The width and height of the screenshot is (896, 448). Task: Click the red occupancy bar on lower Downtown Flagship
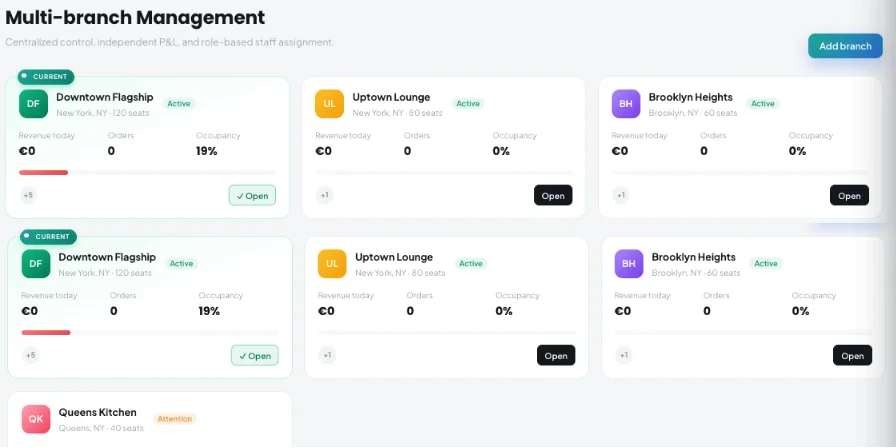click(x=46, y=332)
